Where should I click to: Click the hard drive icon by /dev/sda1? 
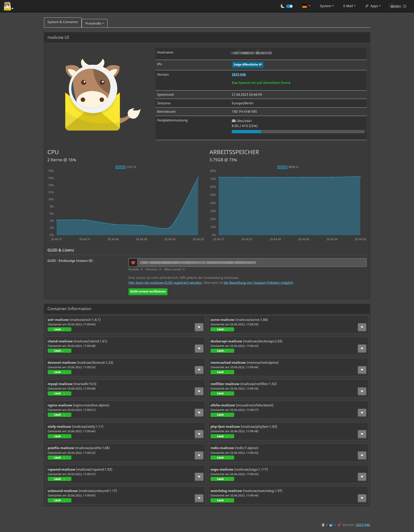coord(234,121)
